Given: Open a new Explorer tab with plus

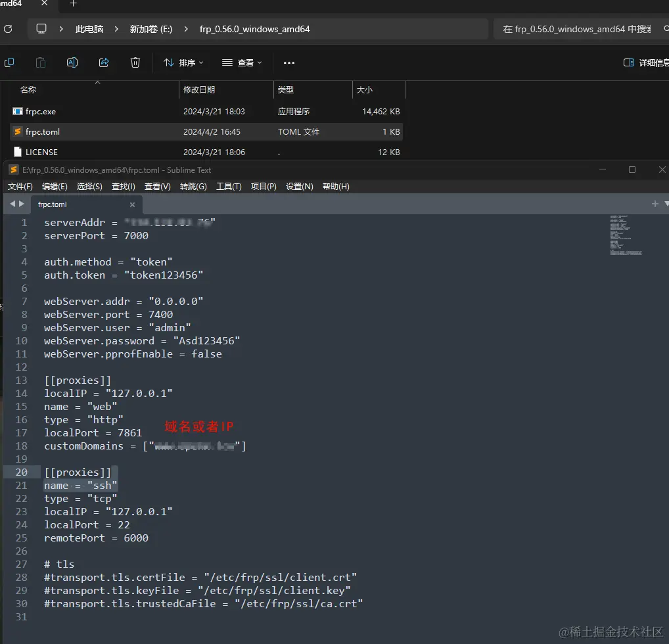Looking at the screenshot, I should coord(73,3).
